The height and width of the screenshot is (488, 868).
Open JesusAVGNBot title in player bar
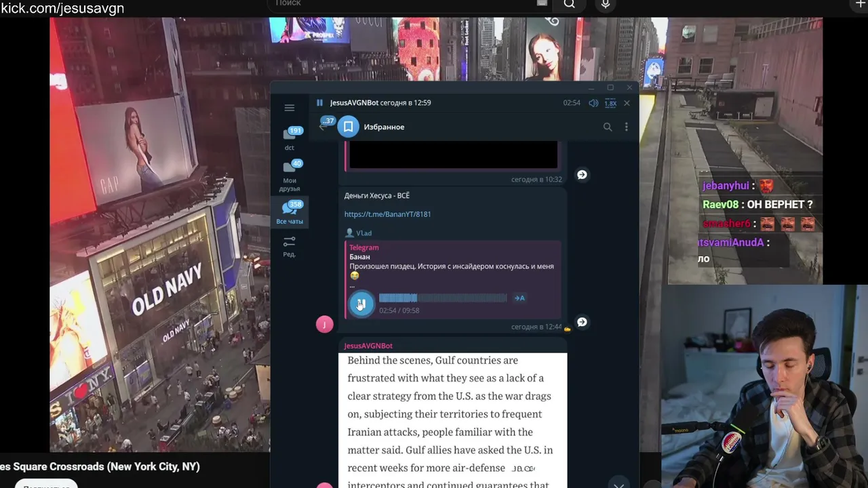354,103
